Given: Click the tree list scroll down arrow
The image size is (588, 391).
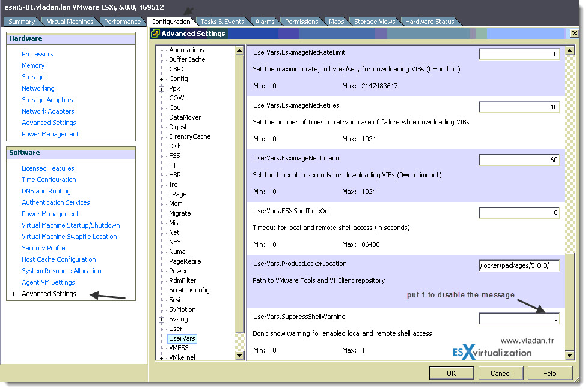Looking at the screenshot, I should 240,356.
